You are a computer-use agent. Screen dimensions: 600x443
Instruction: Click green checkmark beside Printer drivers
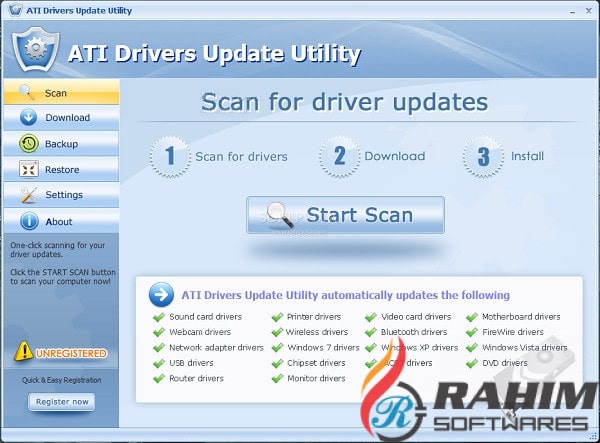pos(277,317)
